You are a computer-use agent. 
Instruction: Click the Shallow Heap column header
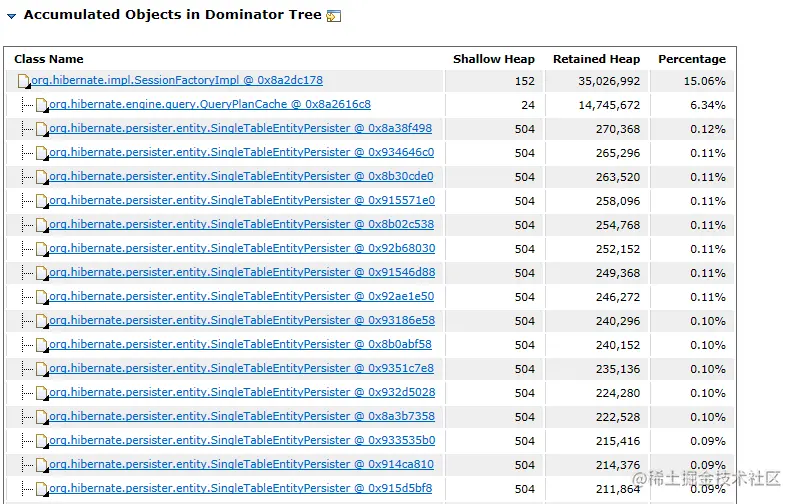point(493,59)
